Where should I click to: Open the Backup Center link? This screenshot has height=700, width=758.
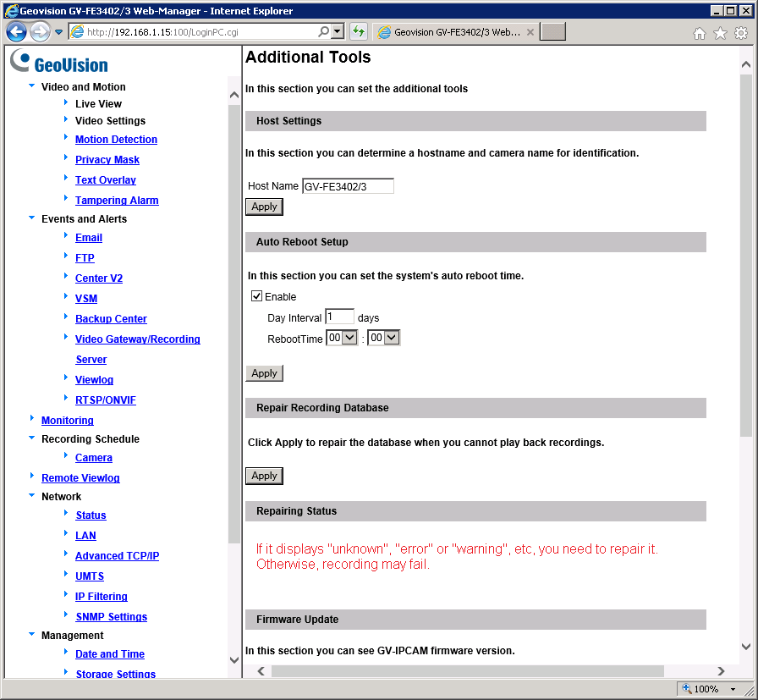111,319
